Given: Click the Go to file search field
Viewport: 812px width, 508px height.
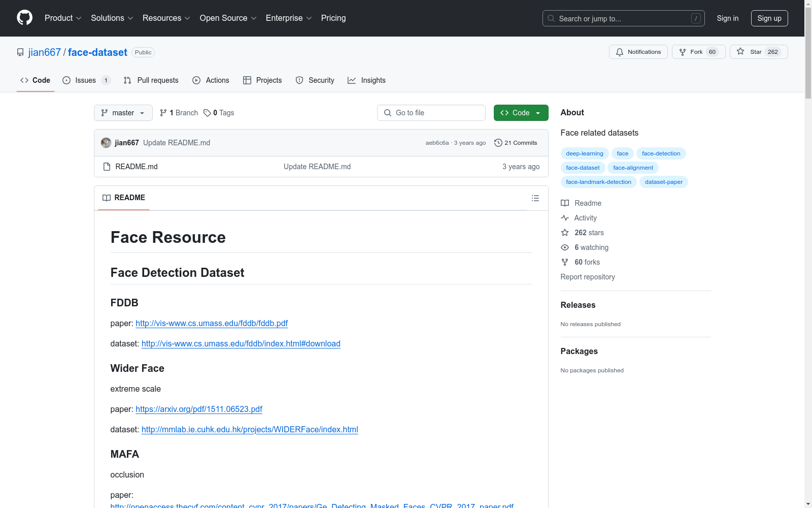Looking at the screenshot, I should pyautogui.click(x=431, y=113).
